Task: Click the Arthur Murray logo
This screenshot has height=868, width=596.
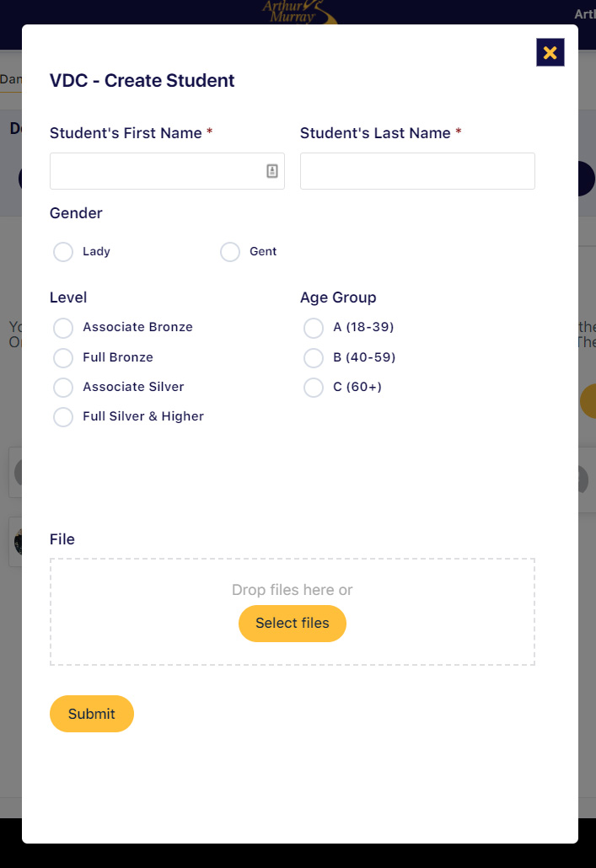Action: (x=298, y=12)
